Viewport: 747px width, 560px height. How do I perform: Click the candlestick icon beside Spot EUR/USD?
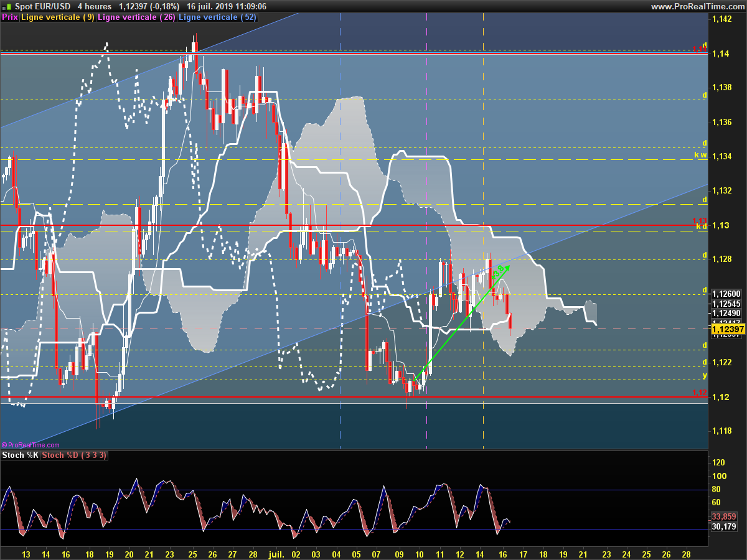(x=6, y=6)
